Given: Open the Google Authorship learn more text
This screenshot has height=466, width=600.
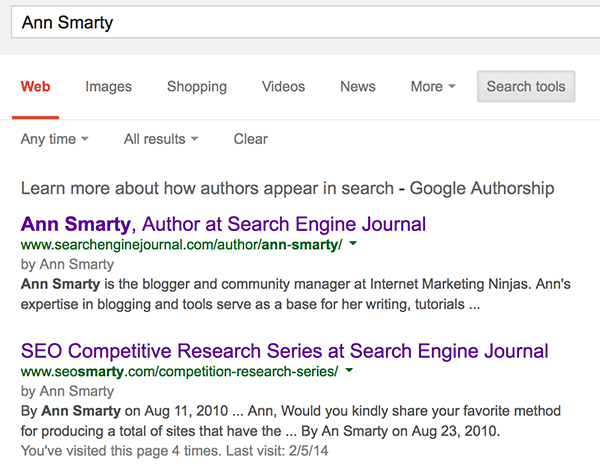Looking at the screenshot, I should [287, 188].
